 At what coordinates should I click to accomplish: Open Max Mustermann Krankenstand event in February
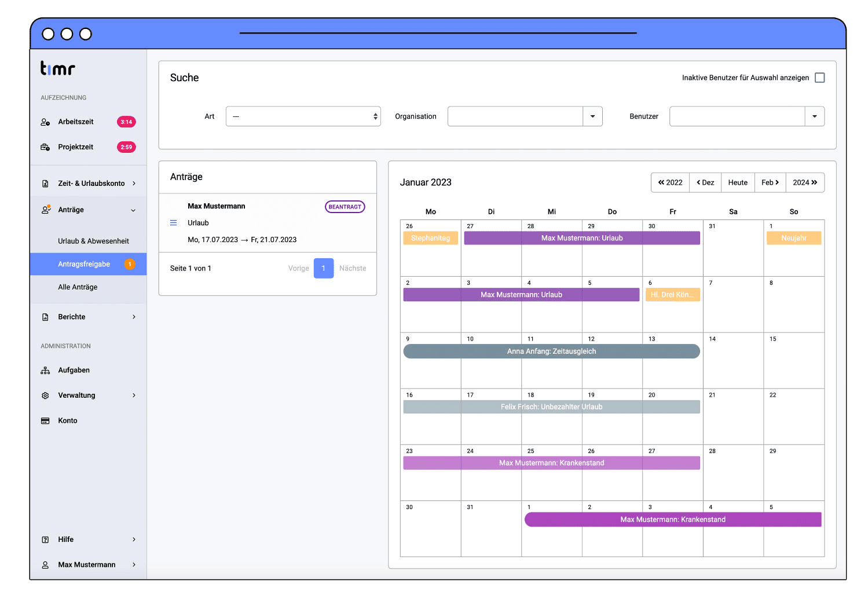click(673, 520)
